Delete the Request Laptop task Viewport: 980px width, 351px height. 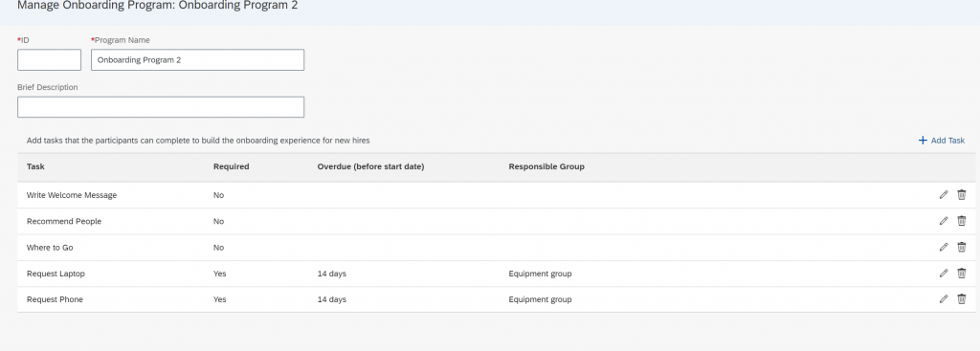[961, 274]
